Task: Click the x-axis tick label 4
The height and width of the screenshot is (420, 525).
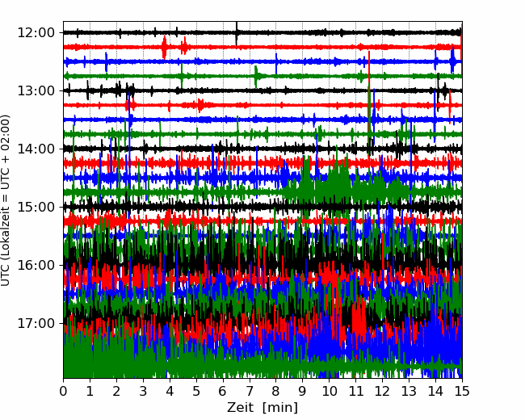Action: pos(170,391)
